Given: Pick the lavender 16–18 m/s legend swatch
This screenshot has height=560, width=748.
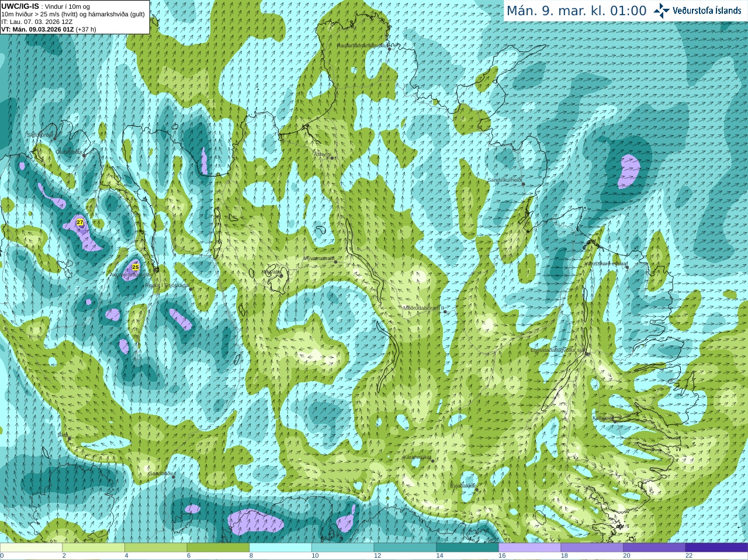Looking at the screenshot, I should pyautogui.click(x=529, y=548).
